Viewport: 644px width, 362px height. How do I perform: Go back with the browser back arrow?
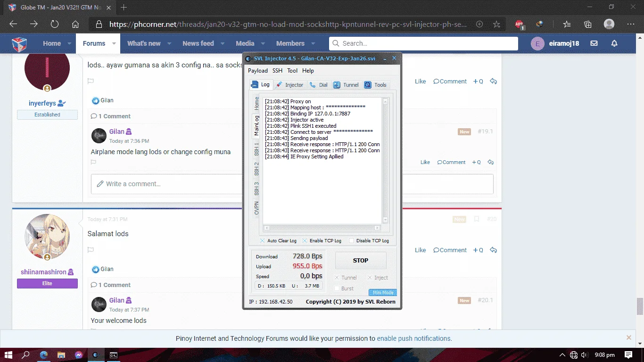pyautogui.click(x=13, y=24)
